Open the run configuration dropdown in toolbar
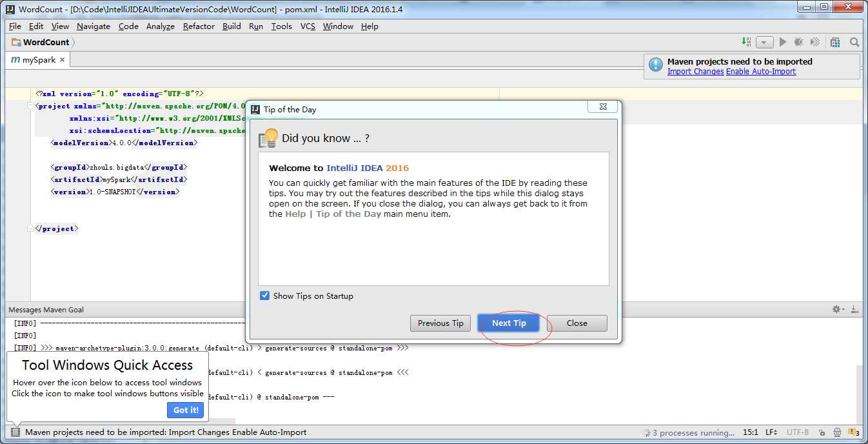Screen dimensions: 868x444 coord(764,42)
